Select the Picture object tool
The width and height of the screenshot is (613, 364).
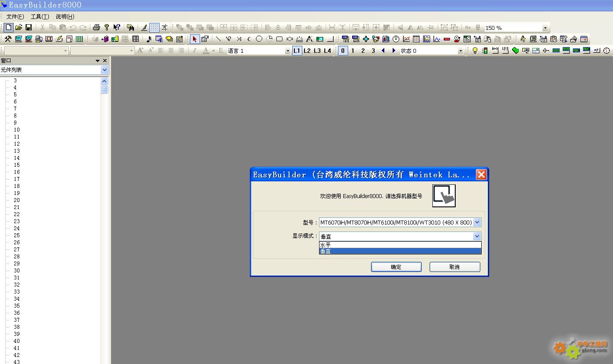click(x=320, y=39)
